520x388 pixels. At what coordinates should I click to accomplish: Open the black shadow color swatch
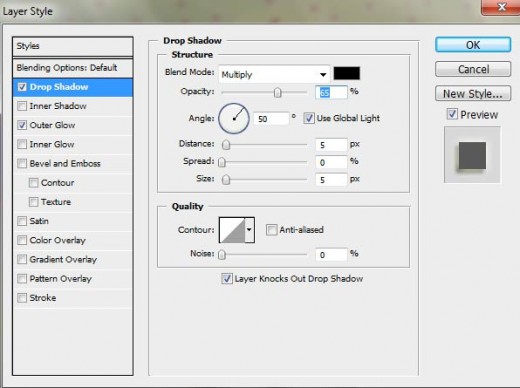347,73
